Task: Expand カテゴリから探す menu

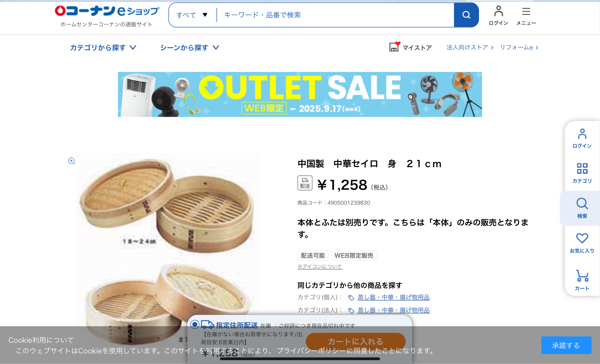Action: 103,48
